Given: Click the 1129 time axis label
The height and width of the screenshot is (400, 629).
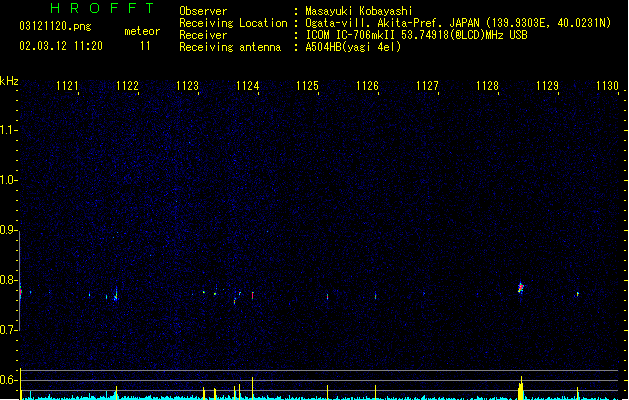Looking at the screenshot, I should pos(547,86).
